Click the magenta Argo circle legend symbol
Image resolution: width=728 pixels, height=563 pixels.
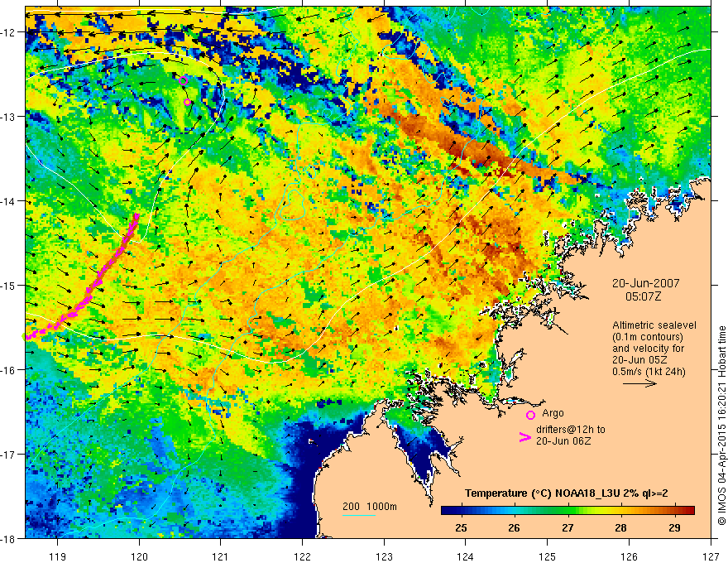[x=530, y=415]
